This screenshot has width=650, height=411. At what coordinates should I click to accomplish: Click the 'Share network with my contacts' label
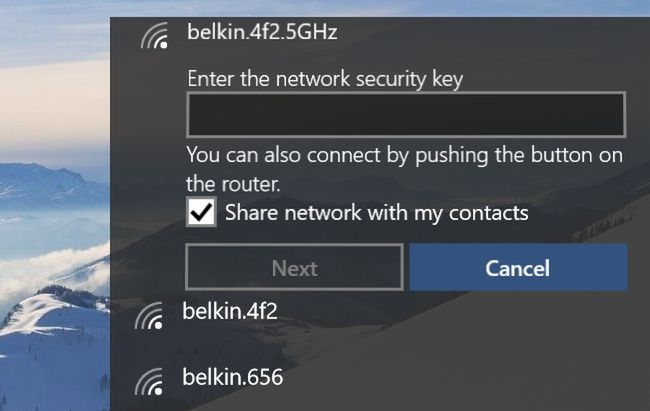[x=376, y=213]
